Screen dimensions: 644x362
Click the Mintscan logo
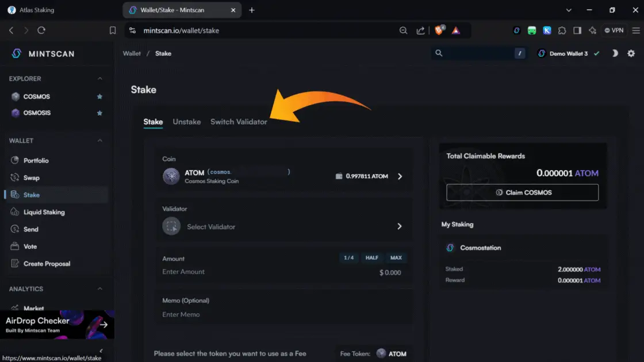pyautogui.click(x=43, y=53)
